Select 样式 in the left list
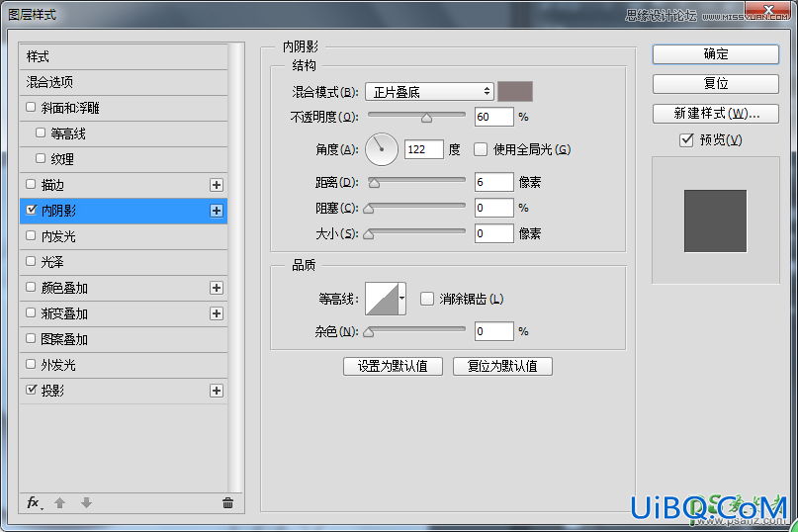Viewport: 798px width, 532px height. pyautogui.click(x=124, y=56)
